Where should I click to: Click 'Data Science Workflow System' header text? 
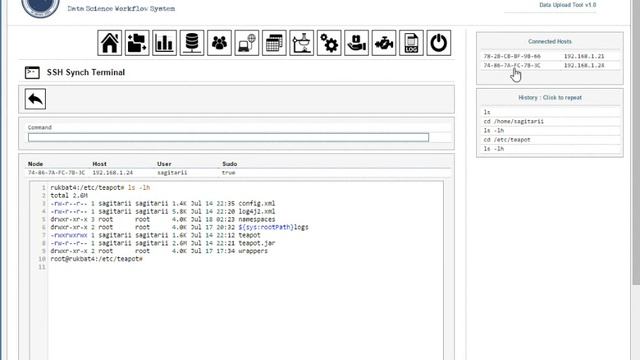coord(121,9)
